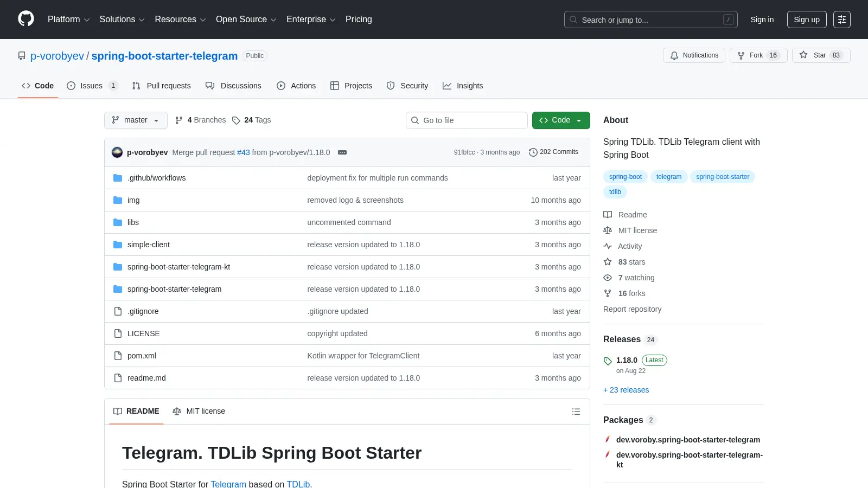868x488 pixels.
Task: Click the Sign up button
Action: pos(807,20)
